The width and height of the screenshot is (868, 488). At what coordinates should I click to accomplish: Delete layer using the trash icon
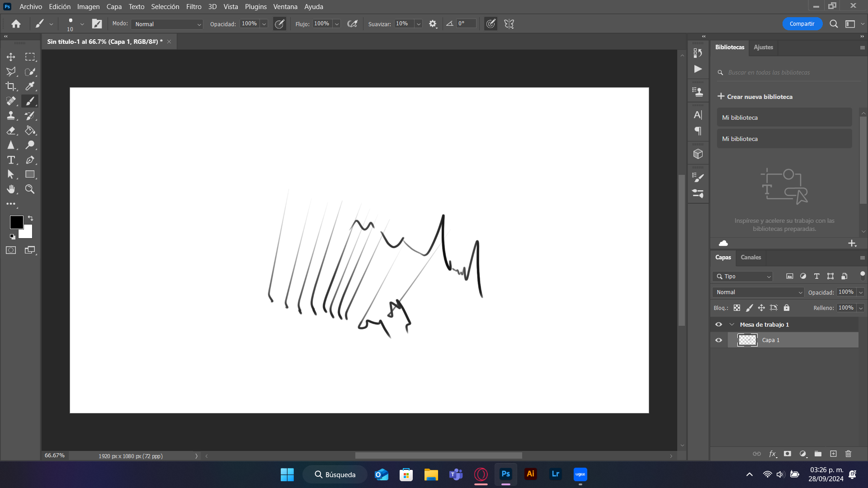(848, 454)
